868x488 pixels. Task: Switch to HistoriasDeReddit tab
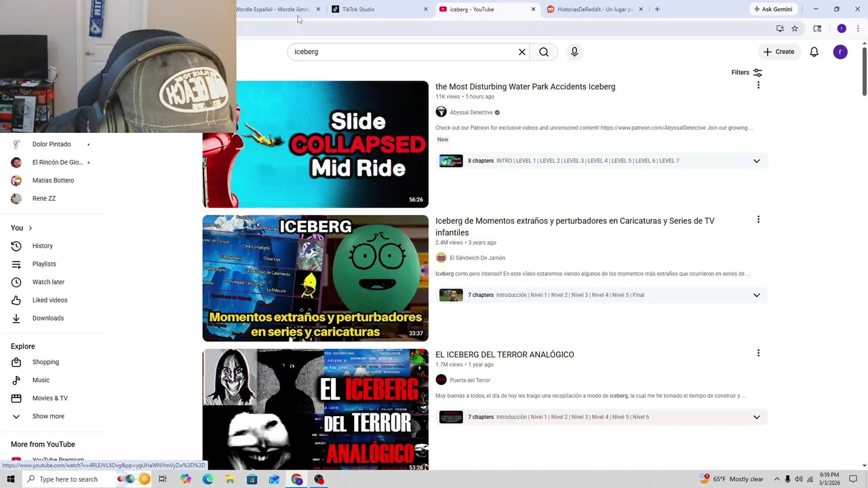point(593,9)
